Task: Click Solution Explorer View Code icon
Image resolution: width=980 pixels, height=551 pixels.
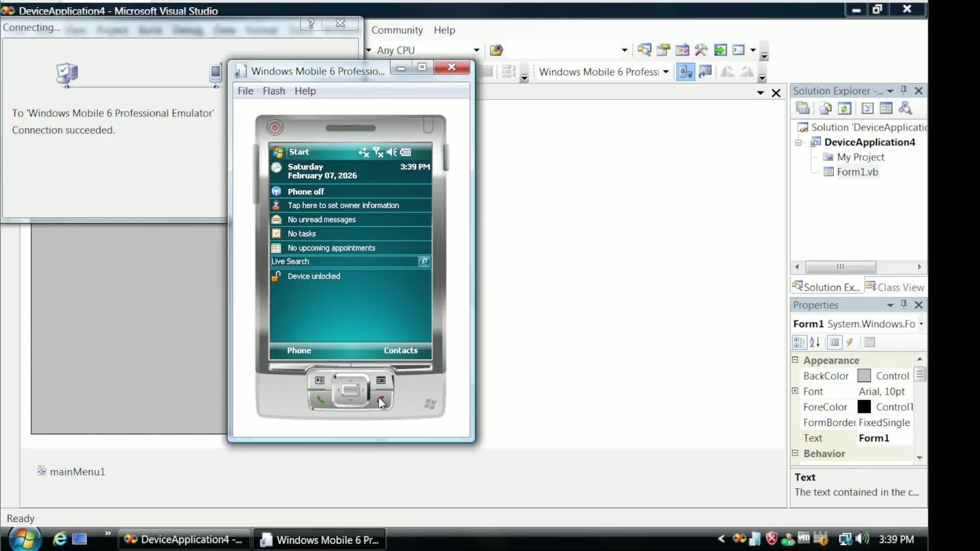Action: (867, 109)
